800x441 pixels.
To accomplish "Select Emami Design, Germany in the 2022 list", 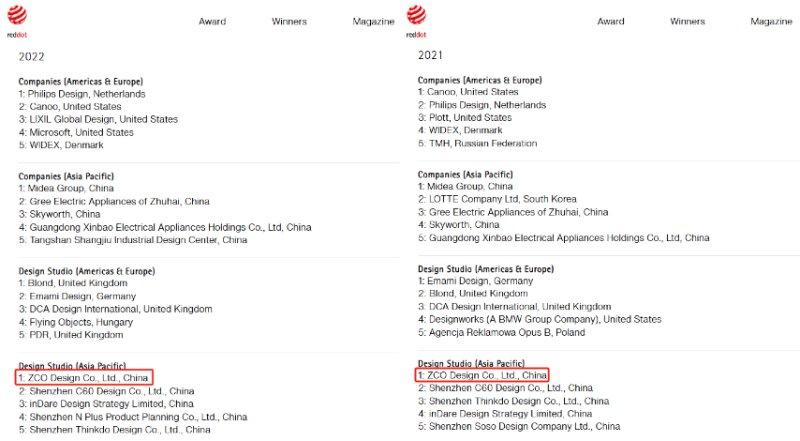I will tap(77, 296).
